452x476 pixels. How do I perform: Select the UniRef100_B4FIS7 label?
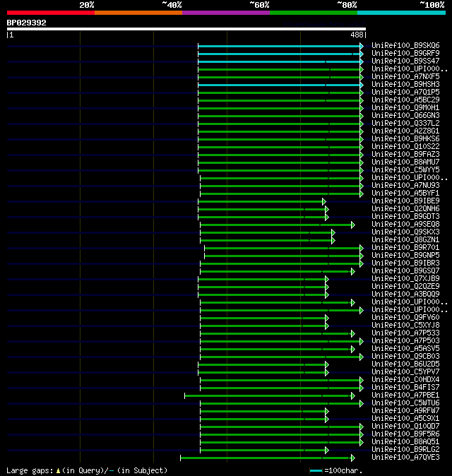tap(405, 387)
